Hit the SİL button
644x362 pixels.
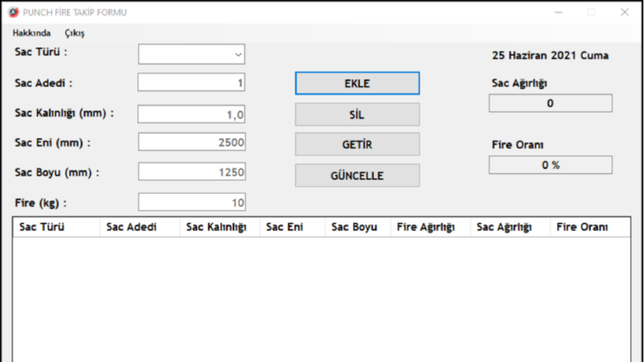click(x=357, y=114)
